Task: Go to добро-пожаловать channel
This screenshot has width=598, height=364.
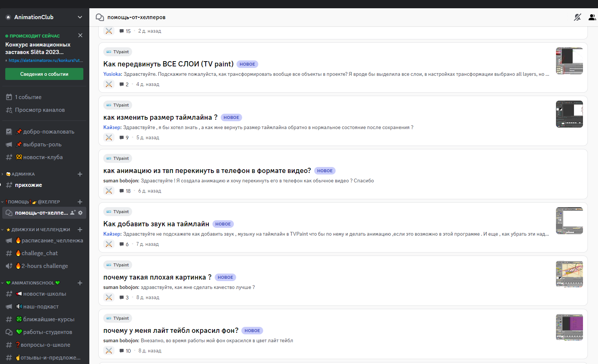Action: pyautogui.click(x=44, y=132)
